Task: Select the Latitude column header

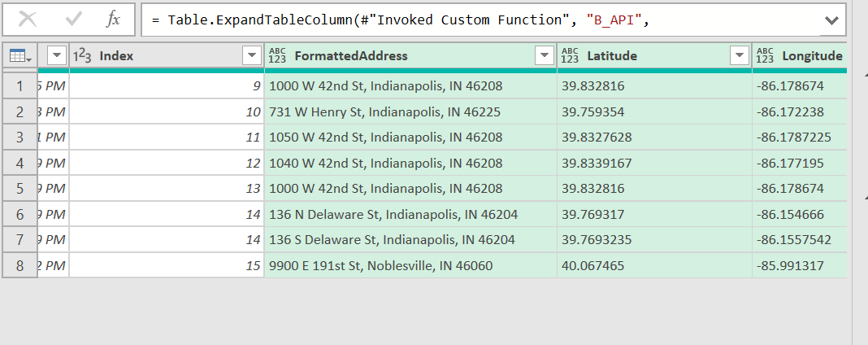Action: point(654,55)
